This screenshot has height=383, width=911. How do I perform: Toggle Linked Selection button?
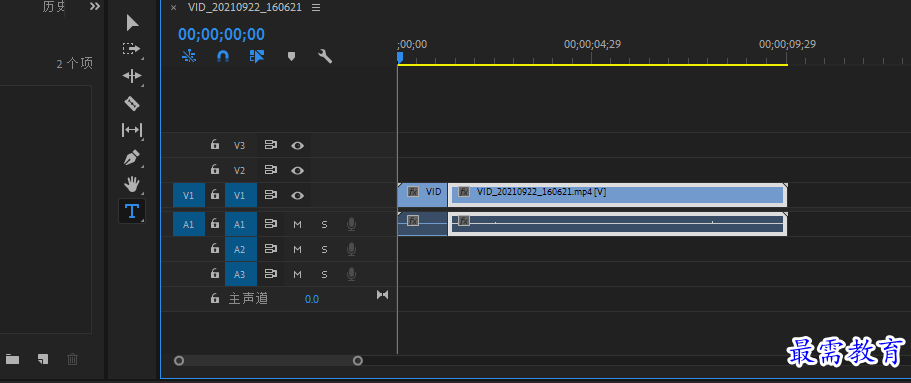tap(257, 56)
